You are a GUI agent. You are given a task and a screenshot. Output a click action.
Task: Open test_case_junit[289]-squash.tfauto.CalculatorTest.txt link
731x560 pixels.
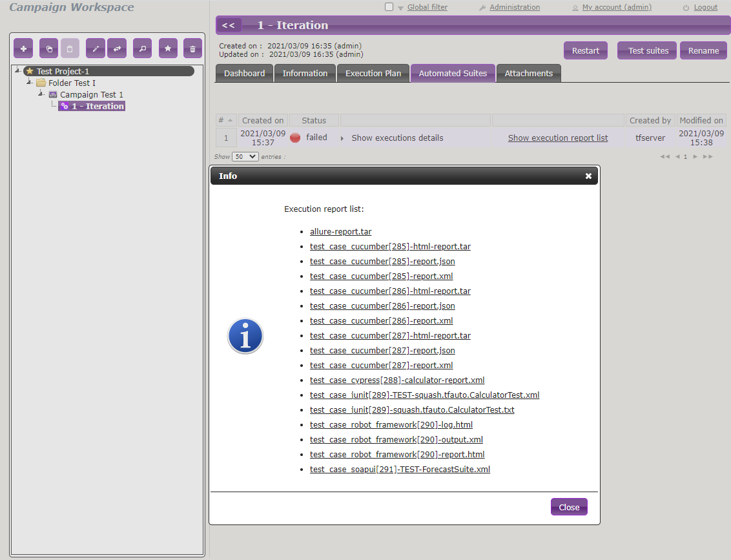[412, 410]
